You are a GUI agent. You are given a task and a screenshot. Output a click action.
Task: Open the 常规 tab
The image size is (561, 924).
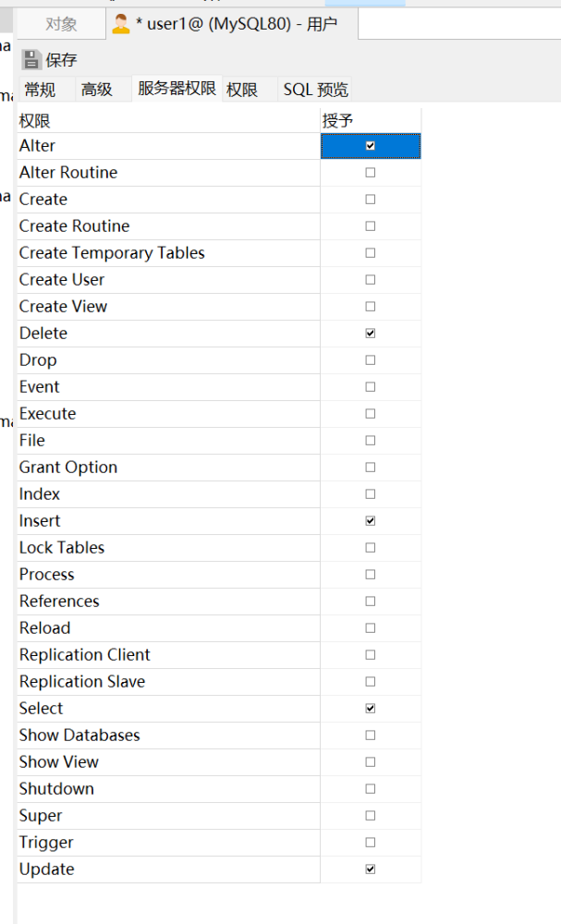40,90
